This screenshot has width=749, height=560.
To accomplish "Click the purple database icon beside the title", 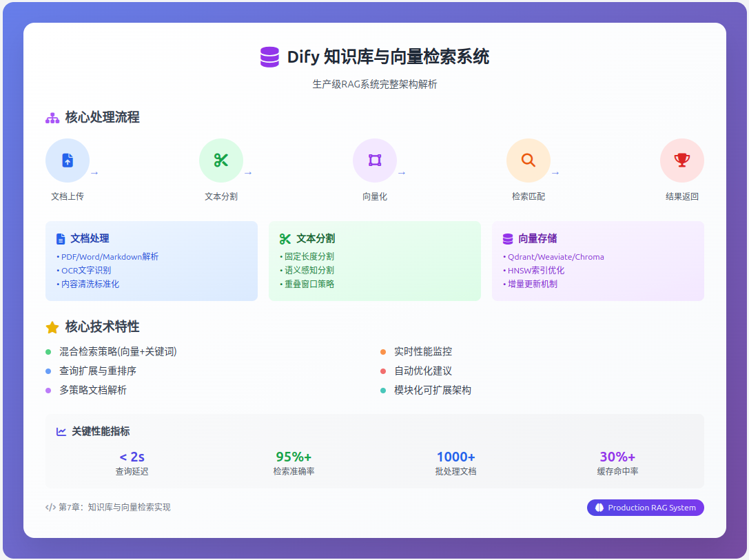I will [x=269, y=56].
